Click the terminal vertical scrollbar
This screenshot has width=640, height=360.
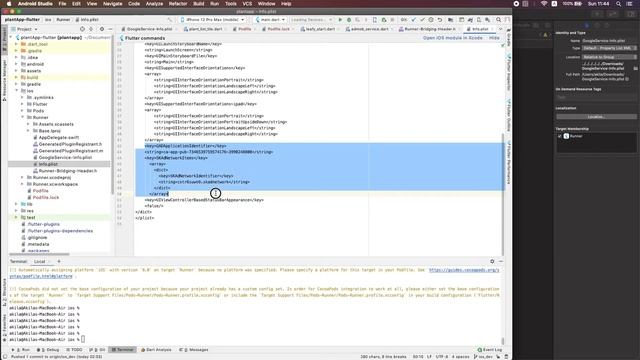click(x=502, y=341)
